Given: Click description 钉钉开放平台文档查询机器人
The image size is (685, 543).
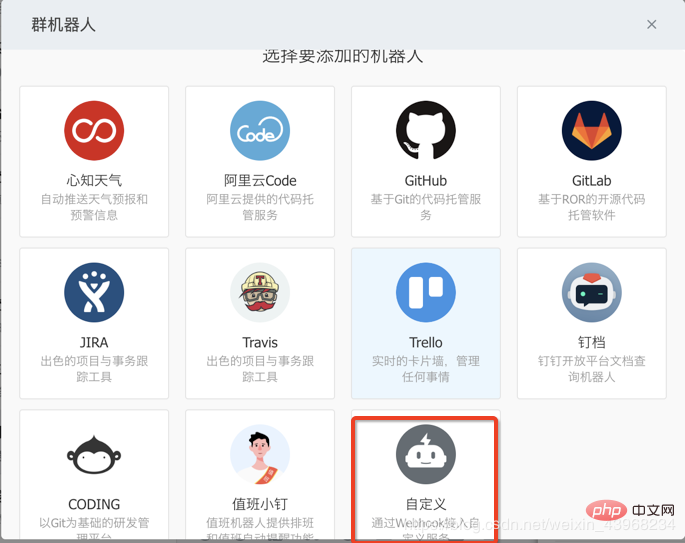Looking at the screenshot, I should 592,369.
